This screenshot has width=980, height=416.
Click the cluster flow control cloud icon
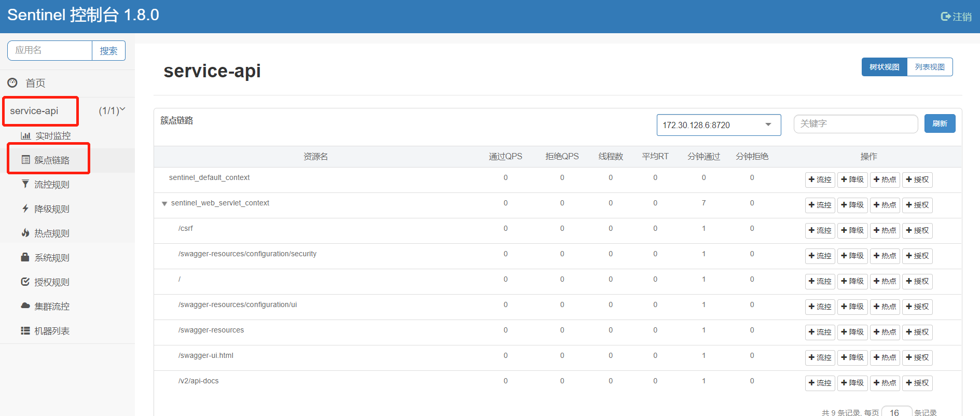(25, 306)
